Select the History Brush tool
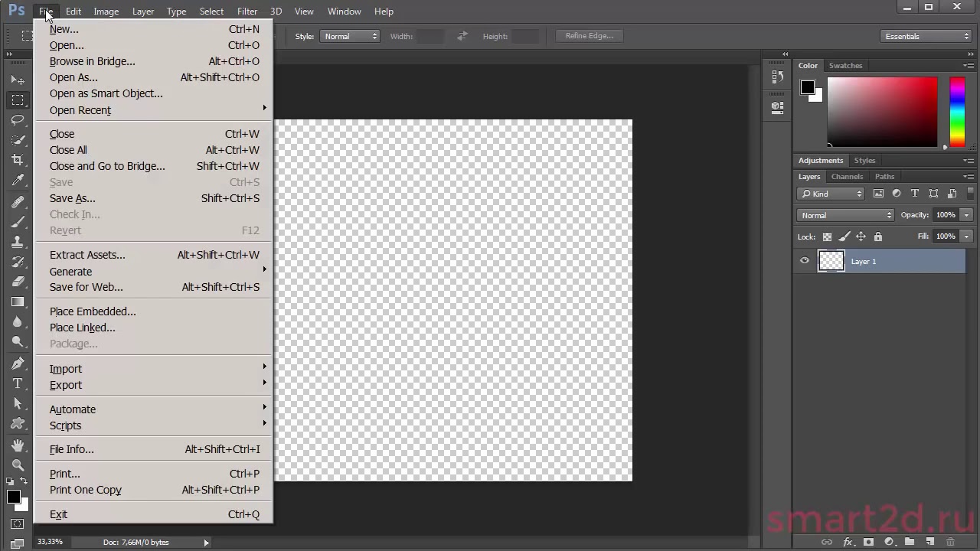Screen dimensions: 980x551 click(x=18, y=261)
